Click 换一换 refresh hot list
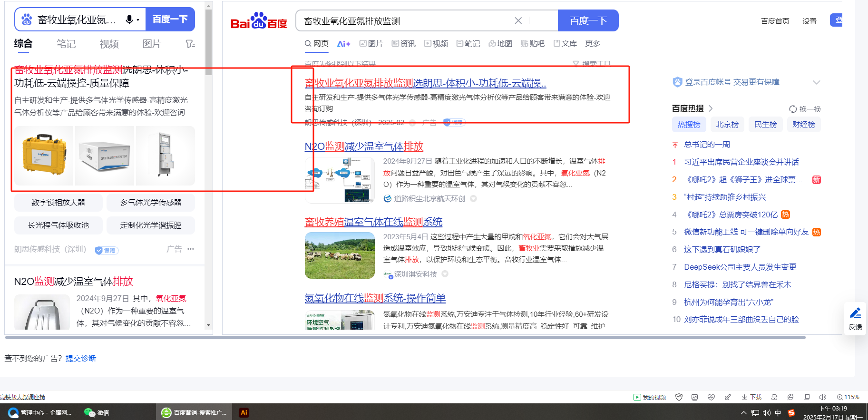This screenshot has width=868, height=420. click(805, 109)
